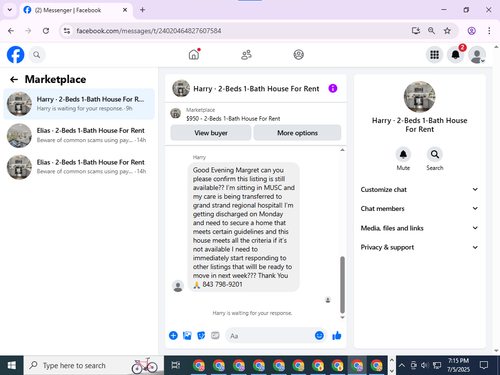Go back using the Marketplace arrow

tap(14, 79)
